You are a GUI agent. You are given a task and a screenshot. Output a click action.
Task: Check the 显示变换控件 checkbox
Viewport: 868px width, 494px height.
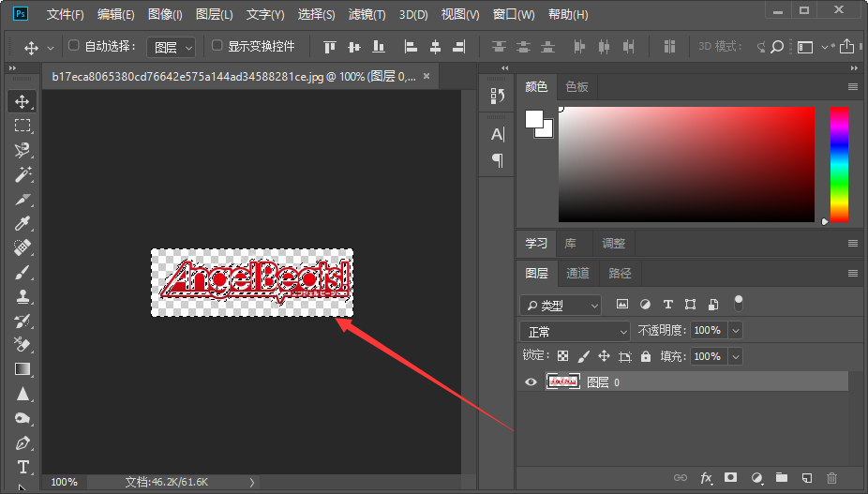click(217, 45)
